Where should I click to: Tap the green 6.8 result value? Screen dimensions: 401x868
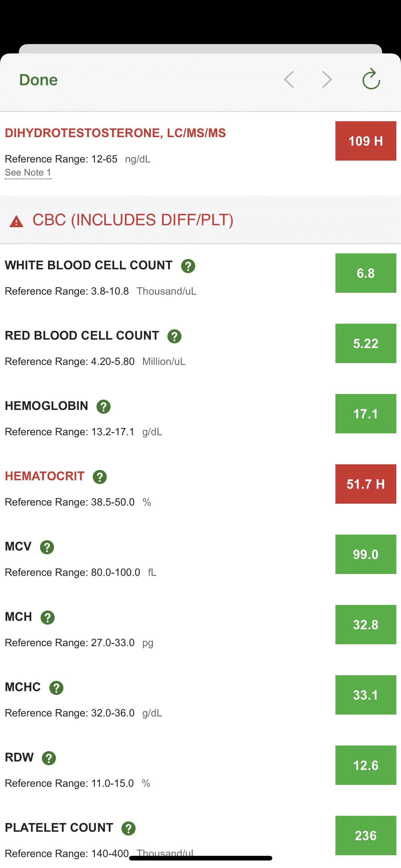tap(366, 273)
